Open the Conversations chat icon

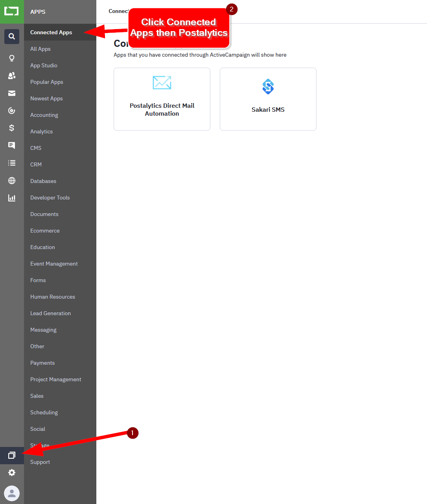pyautogui.click(x=12, y=146)
